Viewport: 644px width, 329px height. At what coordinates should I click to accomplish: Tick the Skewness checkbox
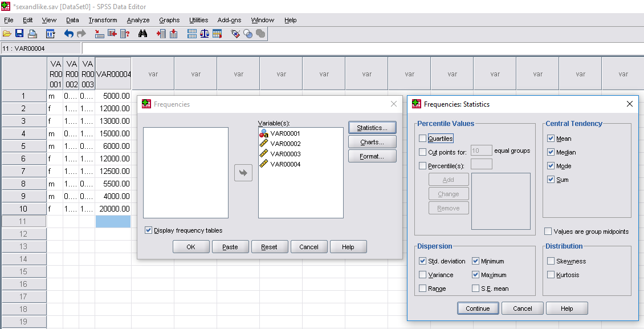551,261
